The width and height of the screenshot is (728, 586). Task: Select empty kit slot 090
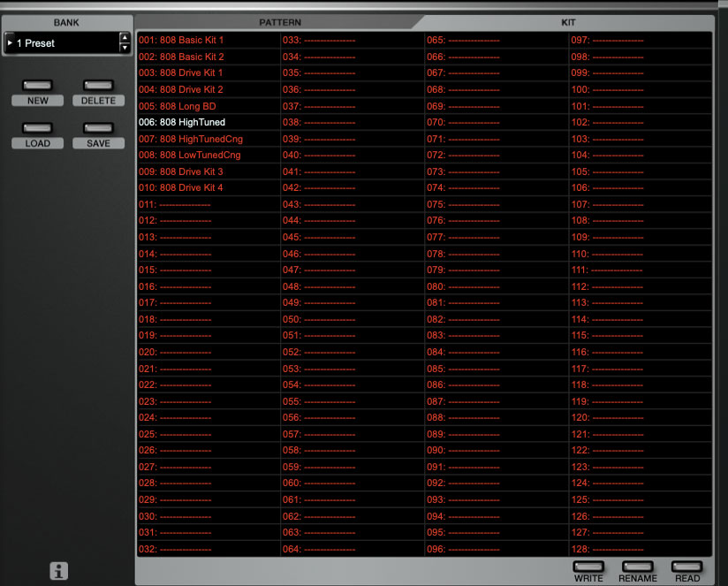click(x=497, y=450)
